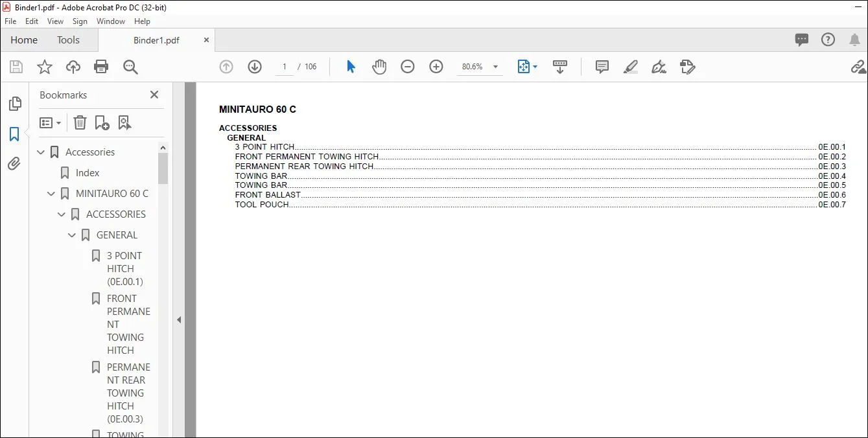Click the find bookmark icon
This screenshot has width=868, height=438.
point(124,122)
